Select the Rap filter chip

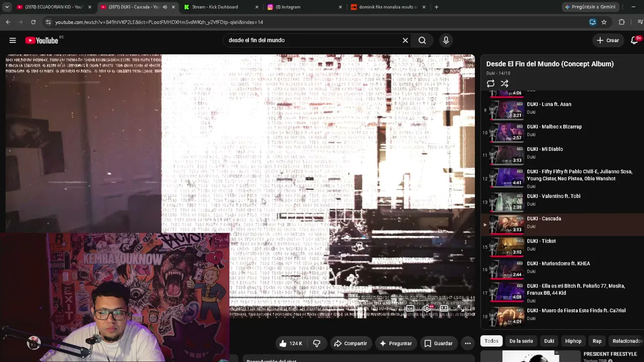[x=597, y=341]
